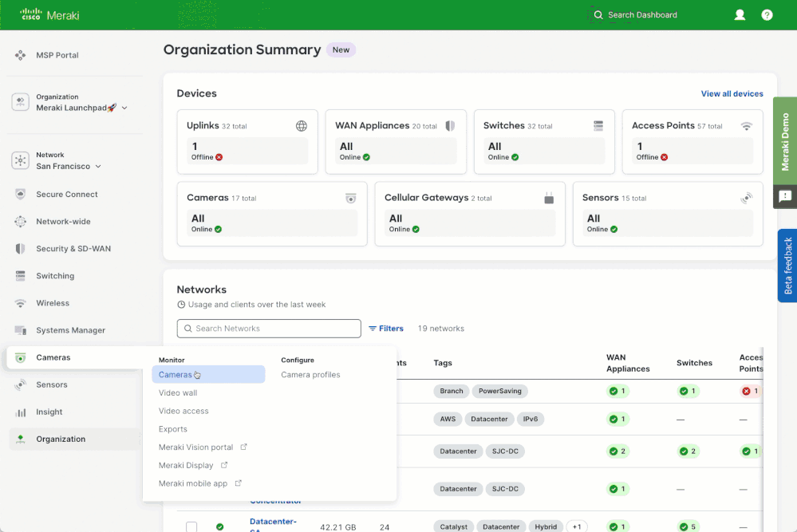
Task: Click the Secure Connect sidebar icon
Action: tap(20, 194)
